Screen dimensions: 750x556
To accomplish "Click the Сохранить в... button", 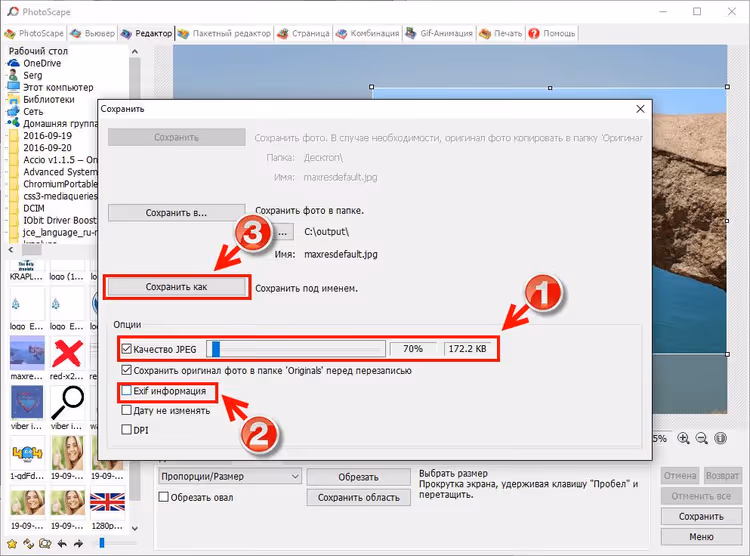I will click(x=176, y=212).
